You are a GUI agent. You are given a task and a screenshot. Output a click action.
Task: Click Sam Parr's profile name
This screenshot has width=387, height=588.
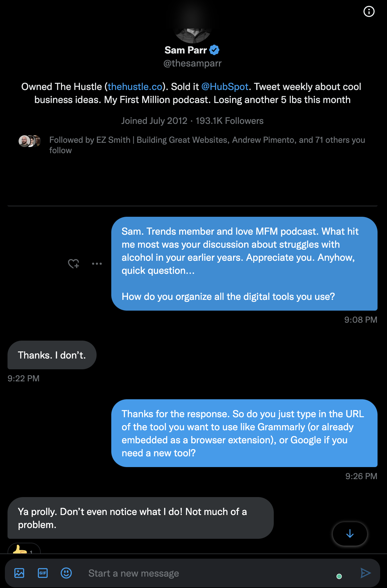coord(185,50)
